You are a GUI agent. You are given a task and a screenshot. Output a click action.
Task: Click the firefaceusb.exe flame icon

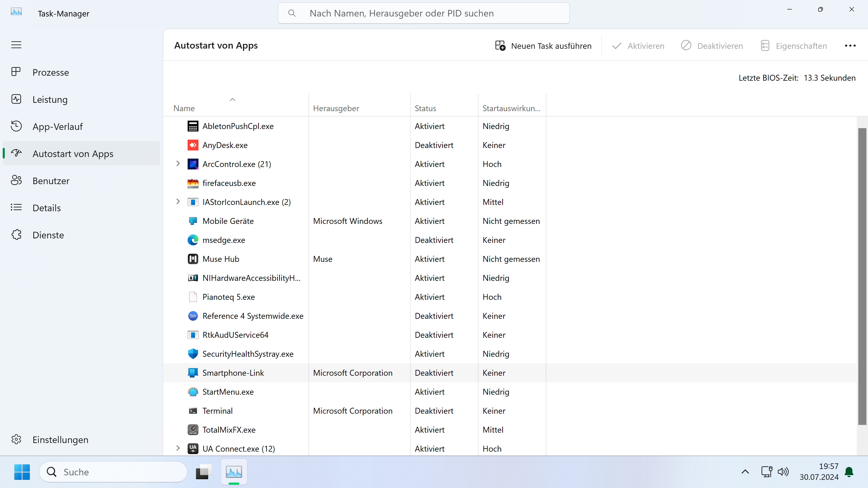pyautogui.click(x=193, y=183)
